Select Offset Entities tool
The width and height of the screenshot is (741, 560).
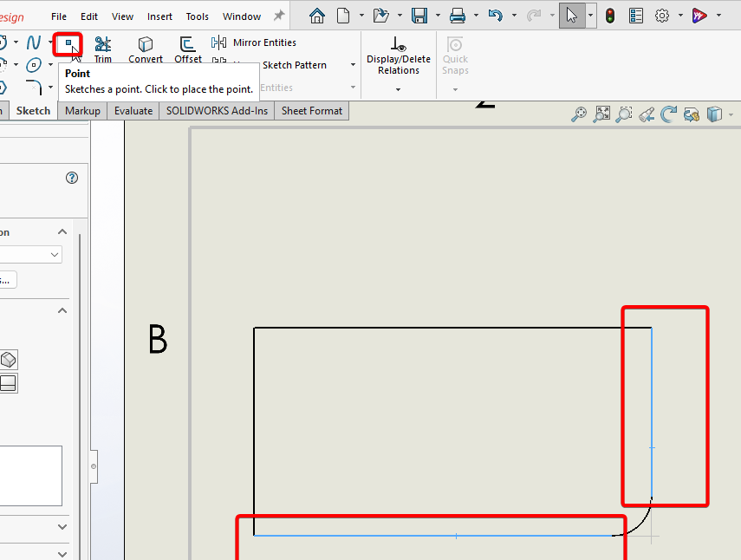187,49
